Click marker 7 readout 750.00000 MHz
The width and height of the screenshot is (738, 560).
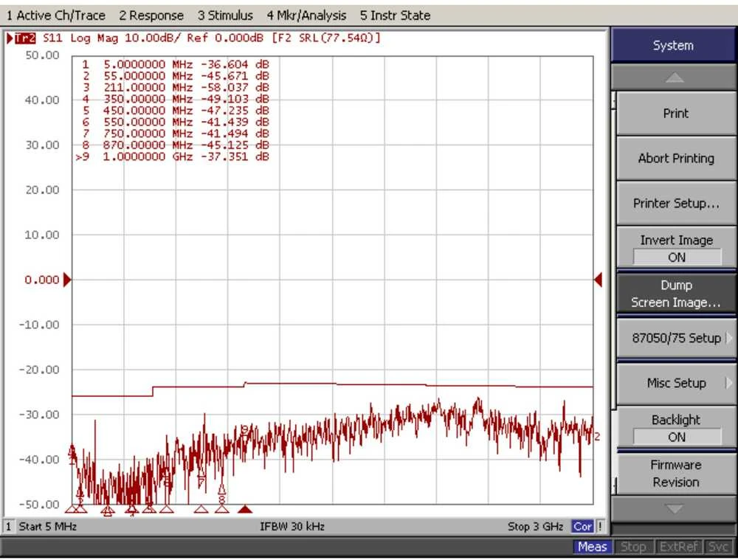point(175,134)
